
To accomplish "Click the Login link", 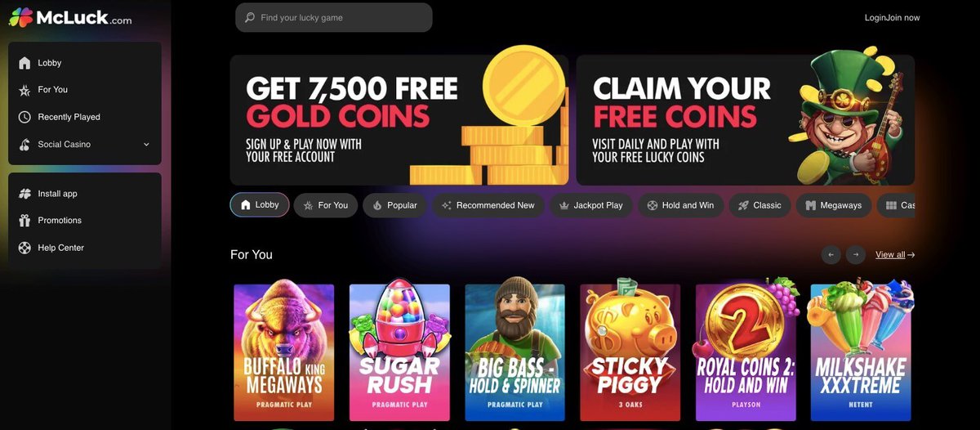I will coord(875,18).
